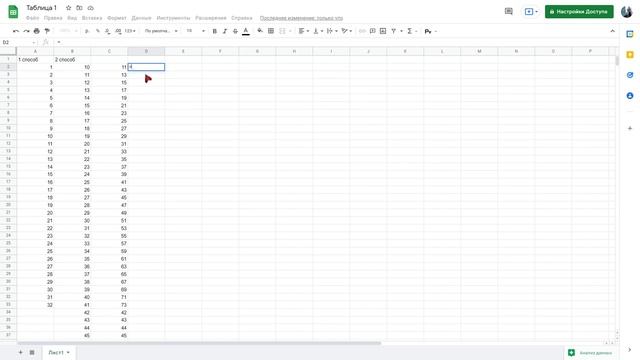The image size is (640, 360).
Task: Open vertical align dropdown
Action: [318, 31]
